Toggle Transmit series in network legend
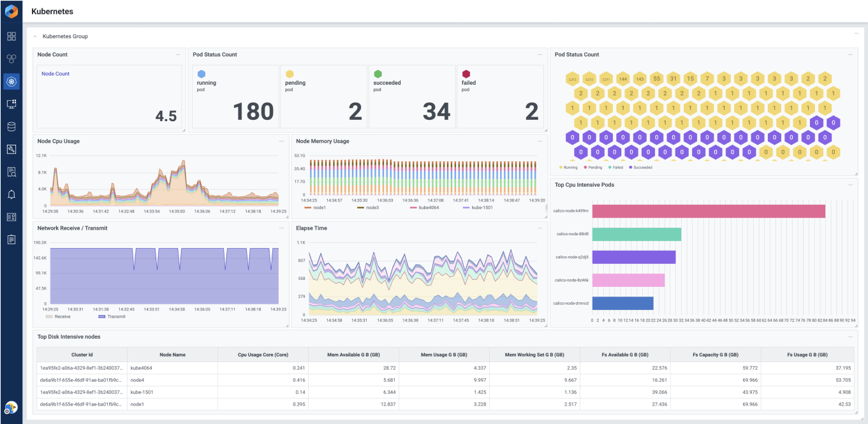This screenshot has width=868, height=424. (x=112, y=316)
